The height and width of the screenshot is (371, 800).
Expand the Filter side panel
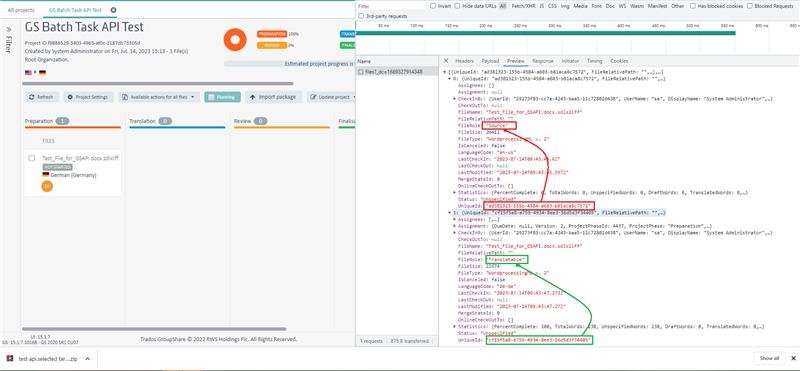[x=8, y=40]
